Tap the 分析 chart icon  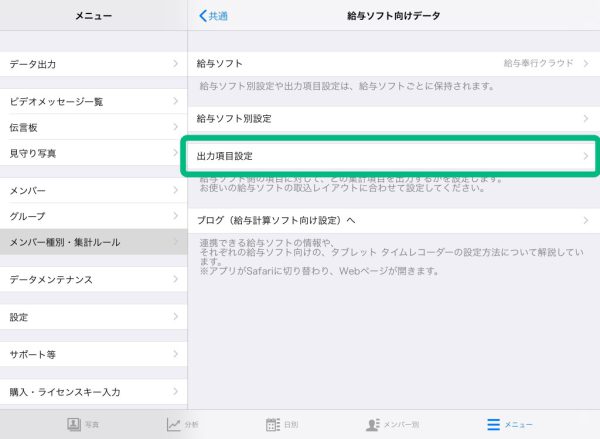point(174,425)
